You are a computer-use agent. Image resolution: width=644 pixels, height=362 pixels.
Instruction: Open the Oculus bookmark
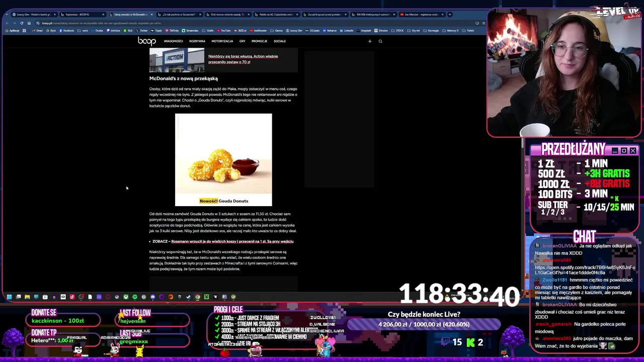click(97, 31)
